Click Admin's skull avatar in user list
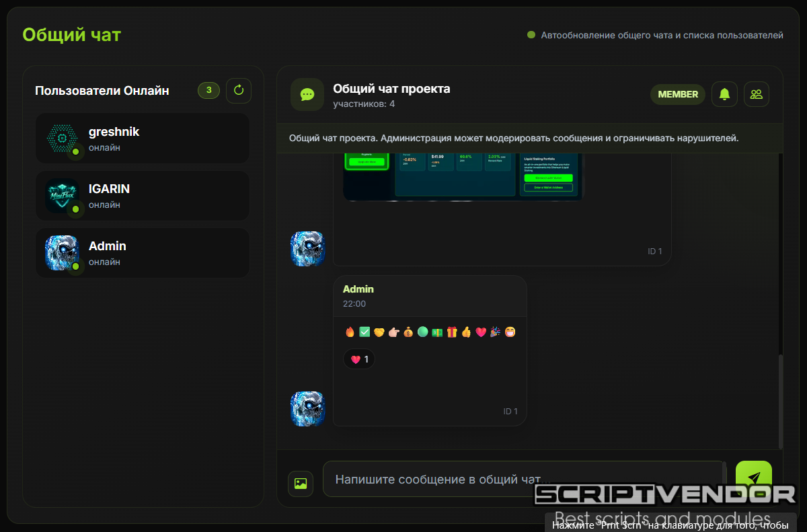 tap(63, 253)
